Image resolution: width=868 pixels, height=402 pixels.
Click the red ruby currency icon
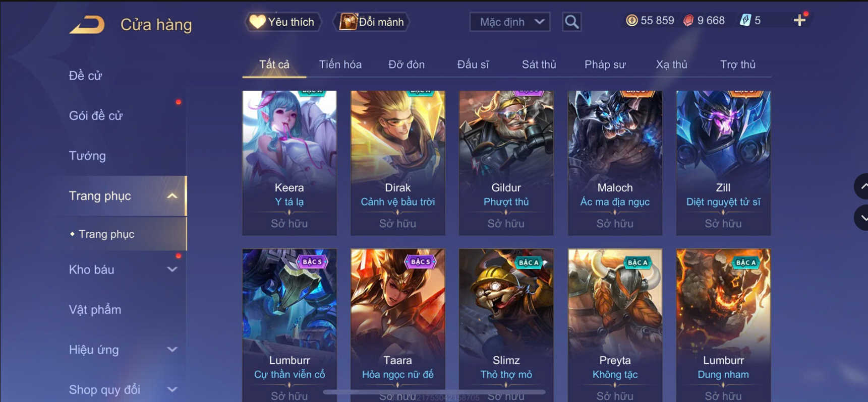coord(688,20)
